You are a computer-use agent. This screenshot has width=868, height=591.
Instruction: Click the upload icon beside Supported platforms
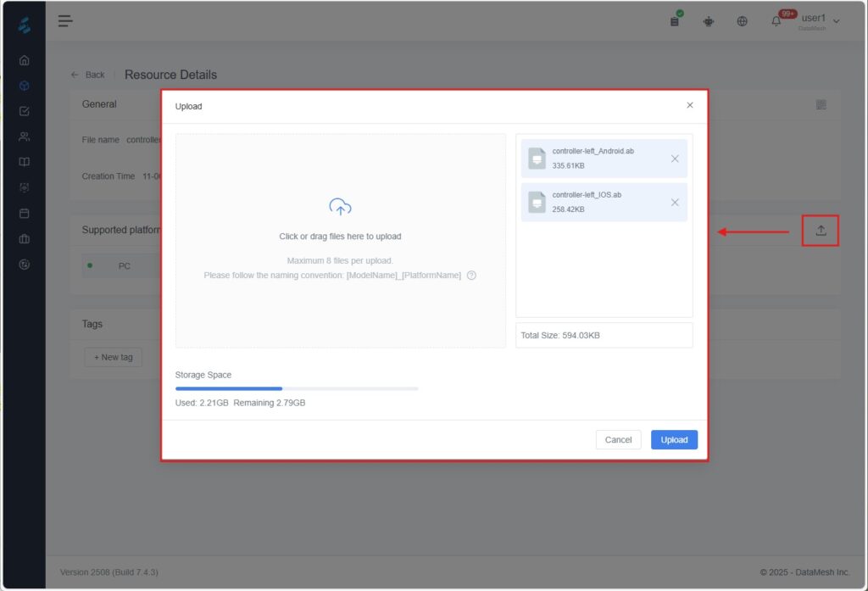pyautogui.click(x=821, y=231)
